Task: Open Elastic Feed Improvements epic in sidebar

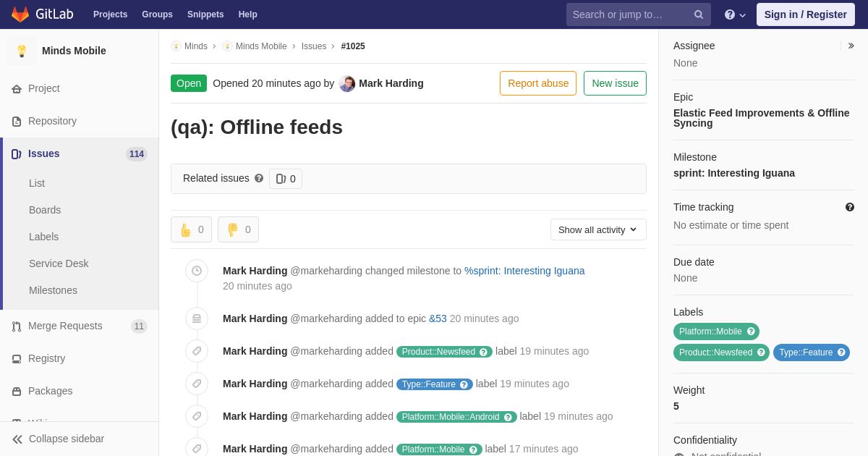Action: (x=762, y=118)
